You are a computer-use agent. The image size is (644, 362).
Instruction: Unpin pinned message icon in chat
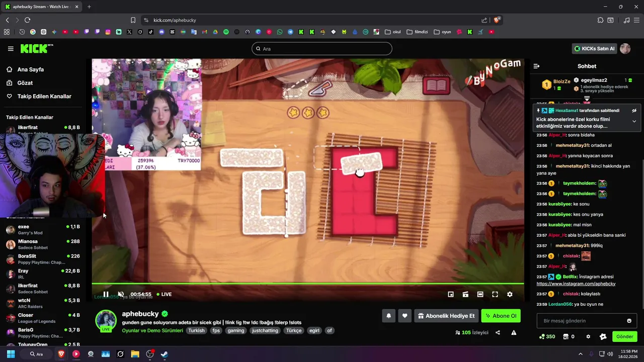point(634,111)
